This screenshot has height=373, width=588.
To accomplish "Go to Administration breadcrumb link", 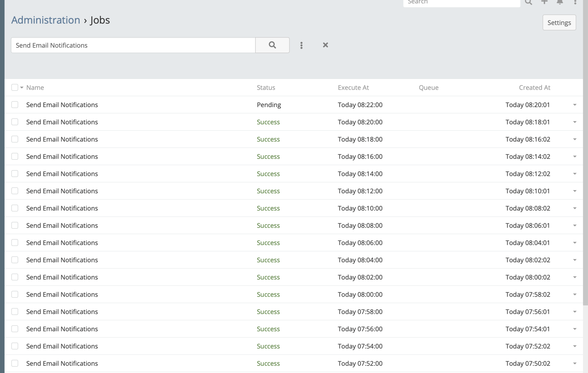I will pyautogui.click(x=46, y=20).
